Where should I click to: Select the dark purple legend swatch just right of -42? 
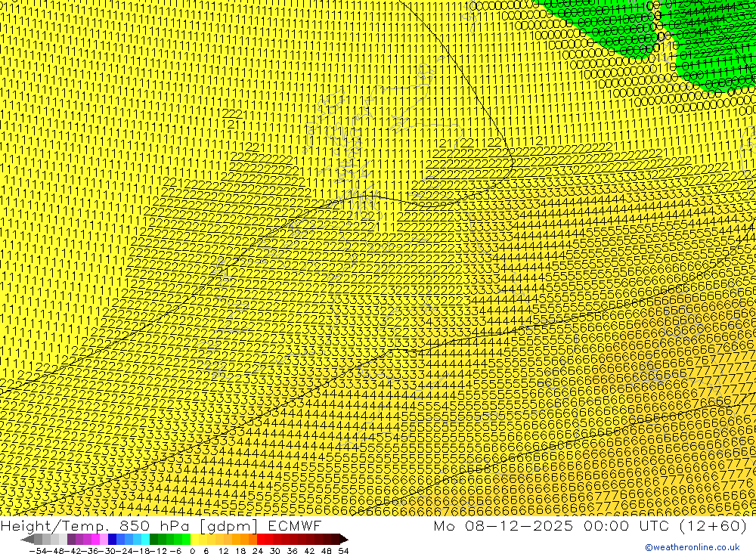tap(71, 540)
